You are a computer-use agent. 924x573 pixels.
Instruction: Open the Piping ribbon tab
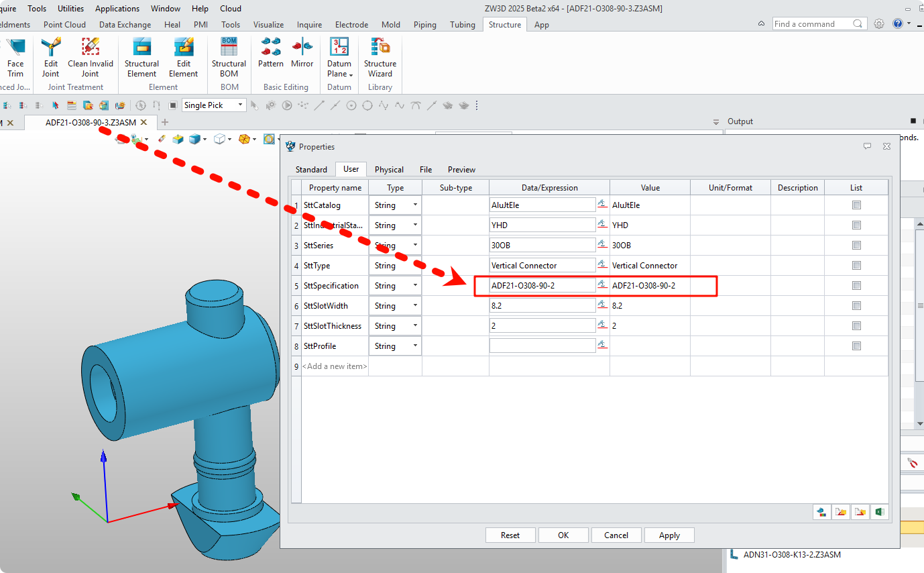click(x=424, y=24)
